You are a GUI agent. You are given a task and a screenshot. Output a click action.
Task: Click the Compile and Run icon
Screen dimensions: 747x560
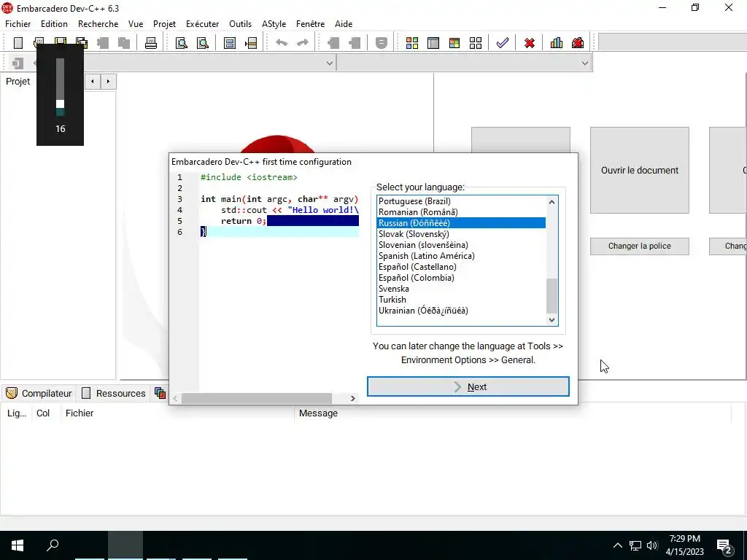454,43
